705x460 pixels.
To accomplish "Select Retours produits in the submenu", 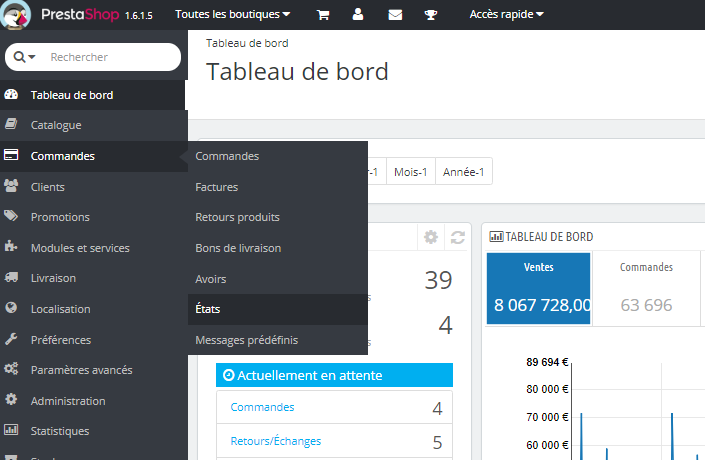I will pyautogui.click(x=278, y=217).
